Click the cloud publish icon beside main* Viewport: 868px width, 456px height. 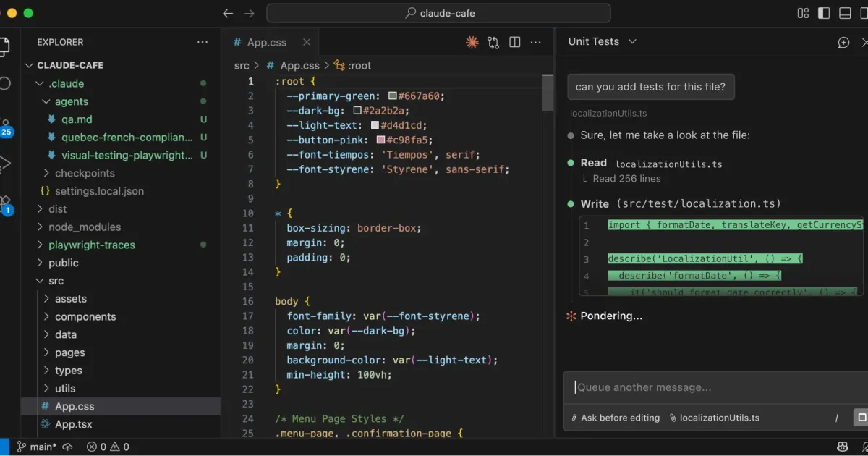coord(68,447)
